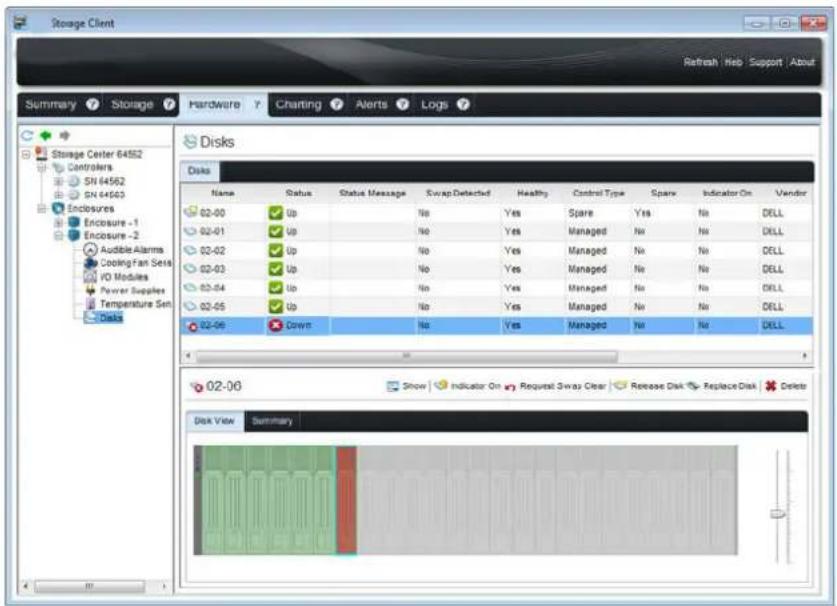Click the Replace Disk button
This screenshot has width=837, height=606.
point(722,385)
